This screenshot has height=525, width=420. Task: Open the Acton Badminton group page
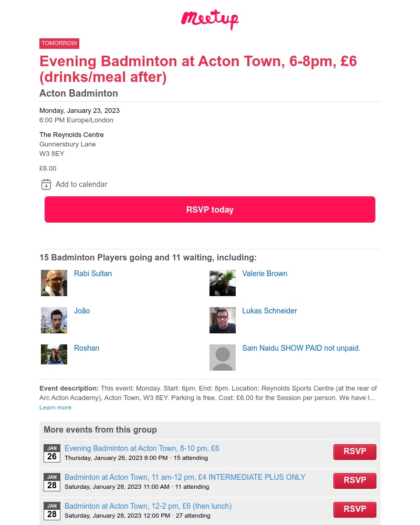[78, 93]
